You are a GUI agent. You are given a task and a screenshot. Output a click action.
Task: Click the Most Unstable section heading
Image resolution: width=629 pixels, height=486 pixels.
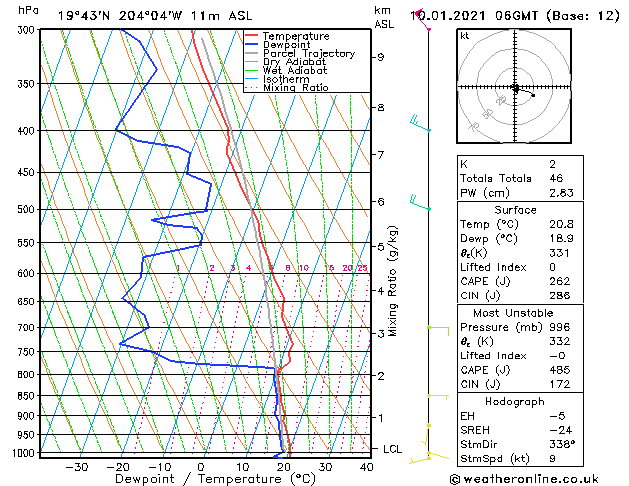(513, 313)
